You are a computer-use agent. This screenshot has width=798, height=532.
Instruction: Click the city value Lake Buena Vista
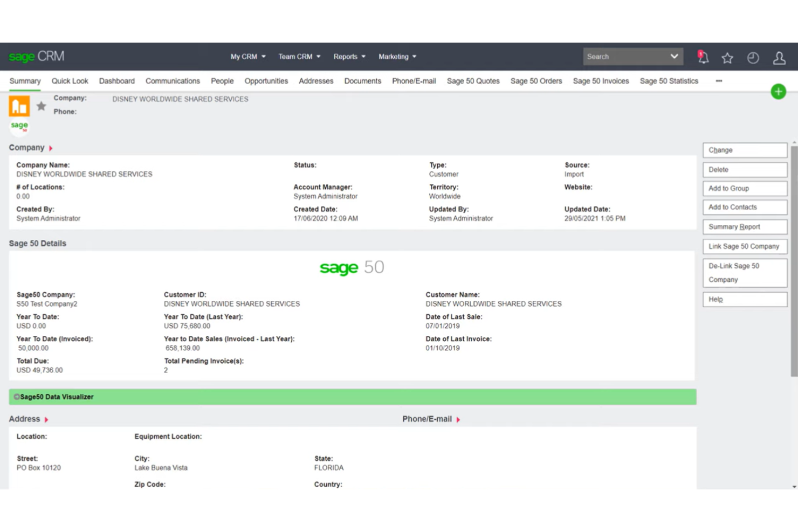pos(161,468)
